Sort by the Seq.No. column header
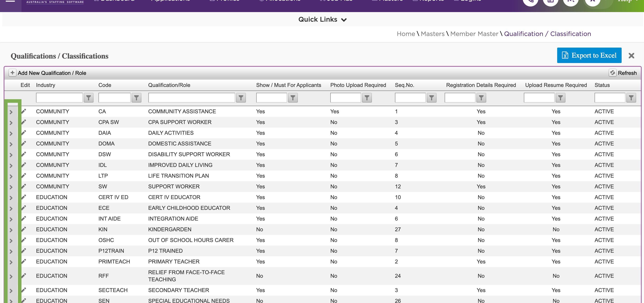 [405, 85]
